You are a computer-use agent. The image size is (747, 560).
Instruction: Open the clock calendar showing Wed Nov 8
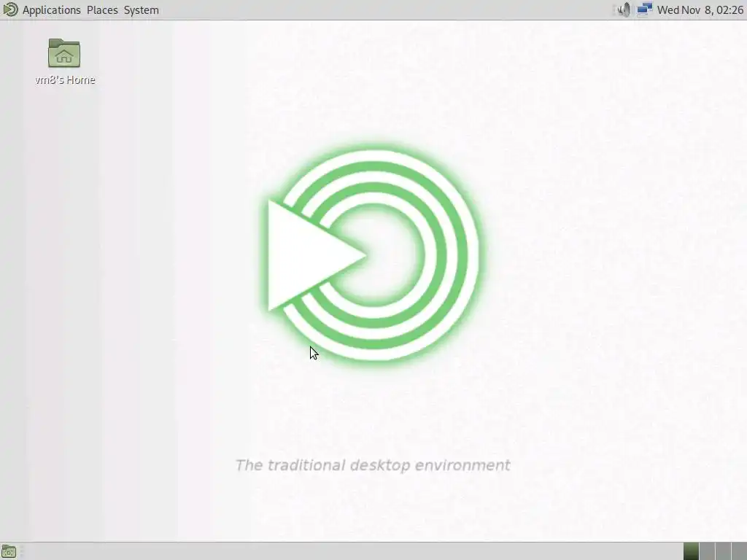(700, 10)
